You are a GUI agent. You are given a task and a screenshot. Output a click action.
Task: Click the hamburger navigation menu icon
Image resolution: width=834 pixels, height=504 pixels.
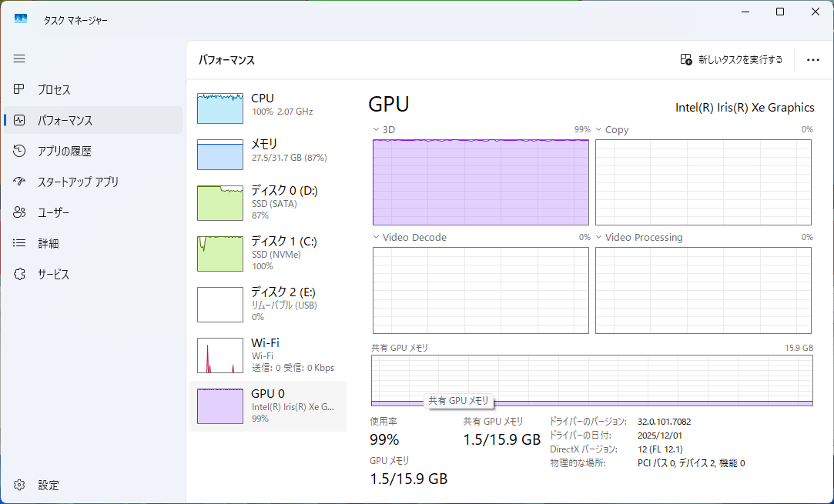click(19, 58)
